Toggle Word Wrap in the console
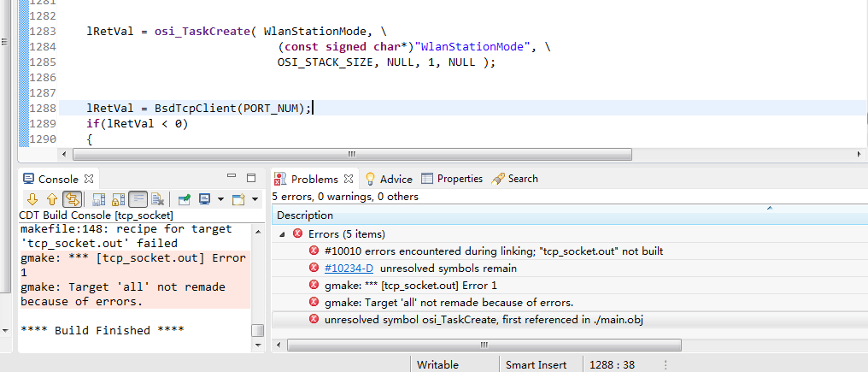 click(138, 199)
